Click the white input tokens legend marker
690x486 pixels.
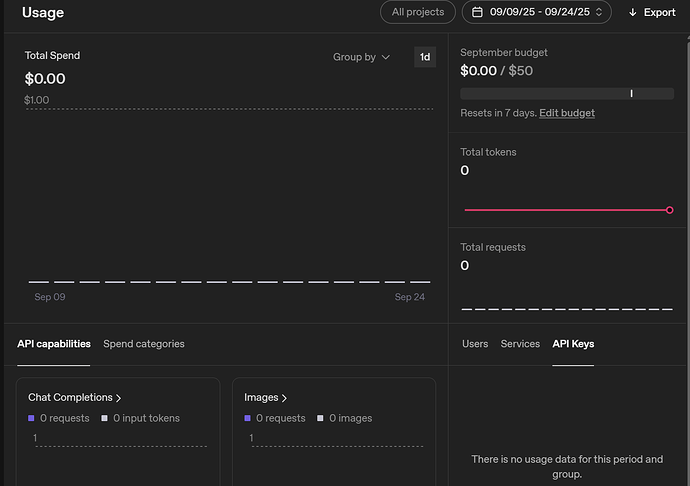pyautogui.click(x=104, y=418)
